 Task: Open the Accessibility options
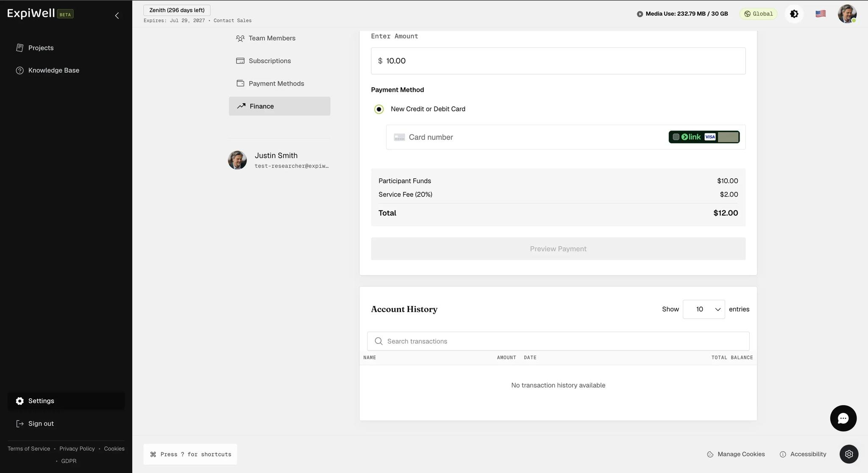tap(803, 454)
